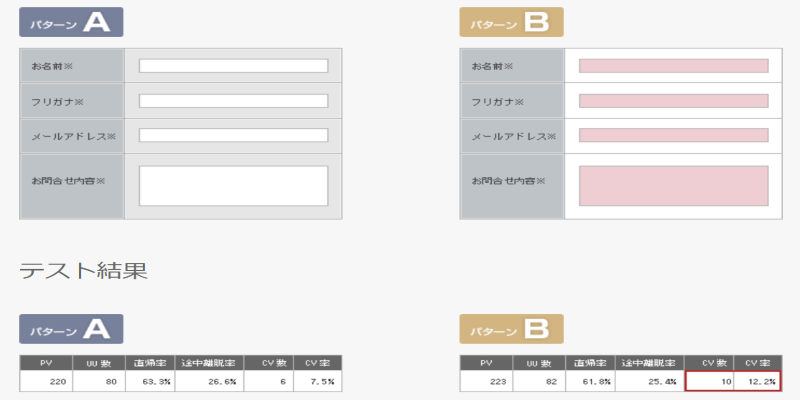Click the 直帰率 header in Pattern A table
Screen dimensions: 800x400
(x=148, y=363)
